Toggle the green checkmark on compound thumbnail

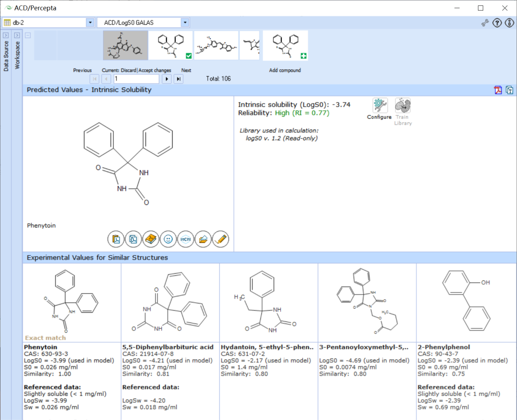(189, 56)
